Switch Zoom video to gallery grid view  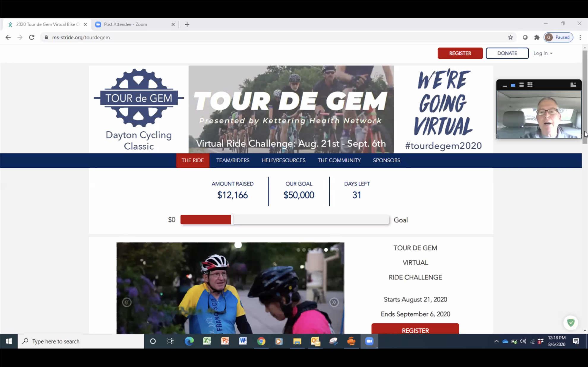coord(530,85)
